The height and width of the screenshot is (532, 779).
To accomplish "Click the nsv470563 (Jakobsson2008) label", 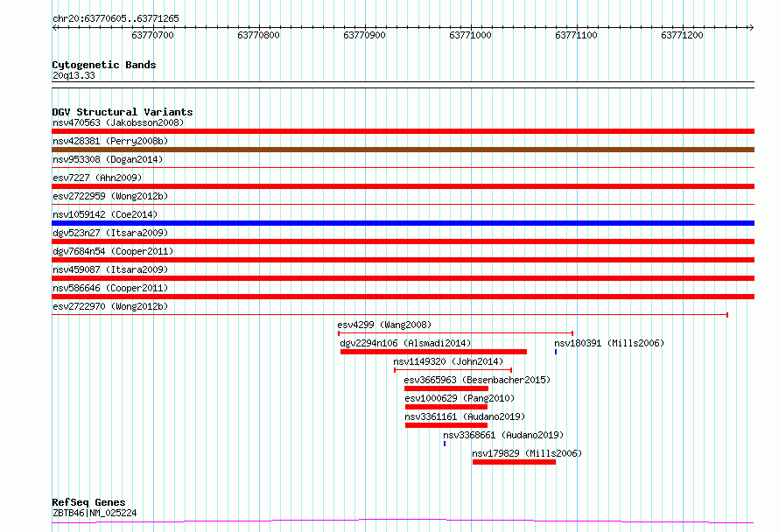I will click(x=118, y=122).
